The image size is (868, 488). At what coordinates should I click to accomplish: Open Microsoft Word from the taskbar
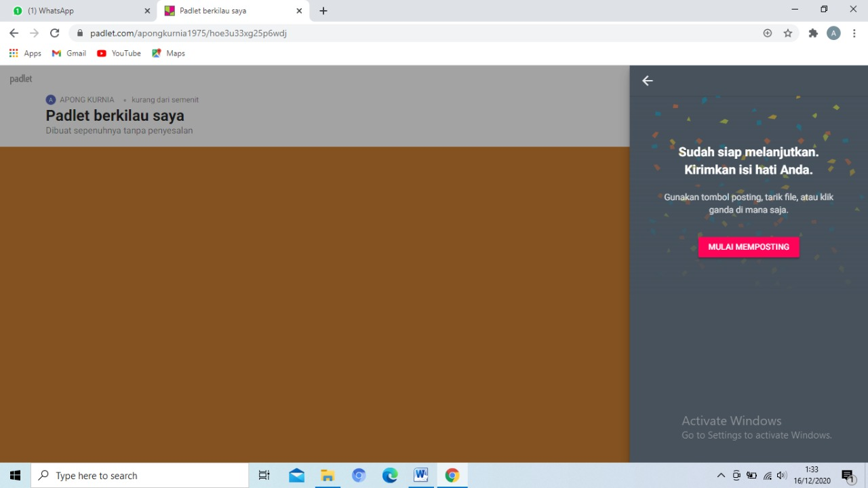click(420, 475)
